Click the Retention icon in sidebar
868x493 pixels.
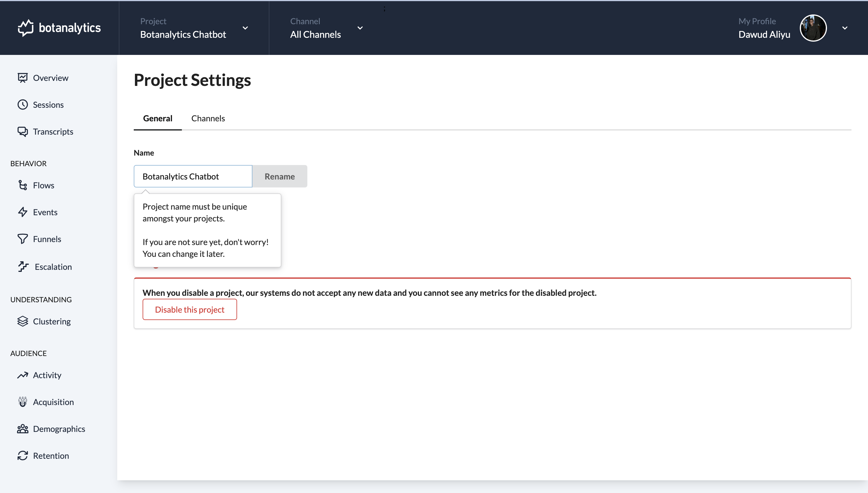(22, 455)
